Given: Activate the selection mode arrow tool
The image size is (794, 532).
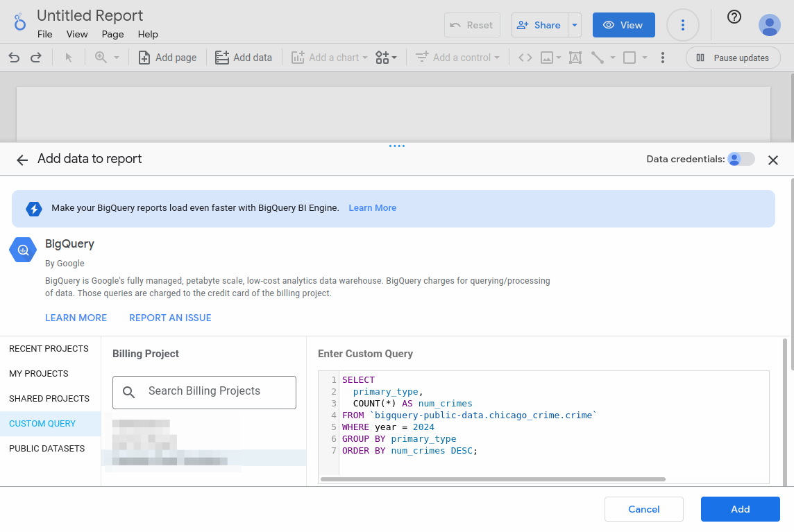Looking at the screenshot, I should click(x=69, y=58).
